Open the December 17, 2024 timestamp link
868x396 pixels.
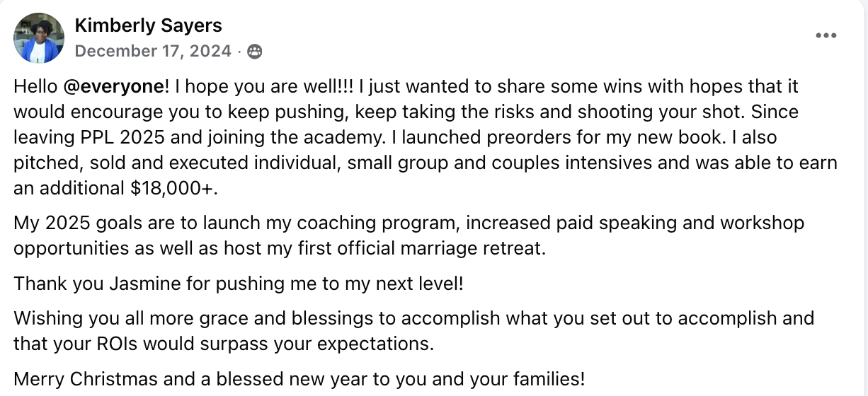coord(153,52)
